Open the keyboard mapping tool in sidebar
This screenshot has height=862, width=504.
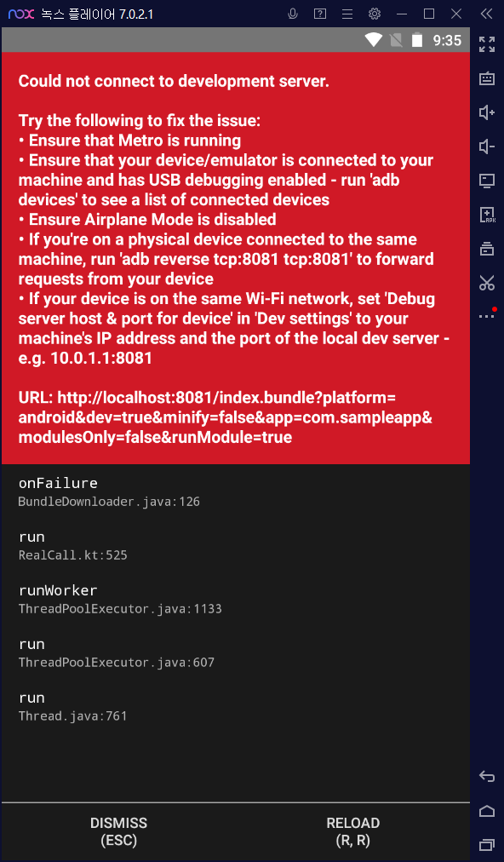pos(486,78)
